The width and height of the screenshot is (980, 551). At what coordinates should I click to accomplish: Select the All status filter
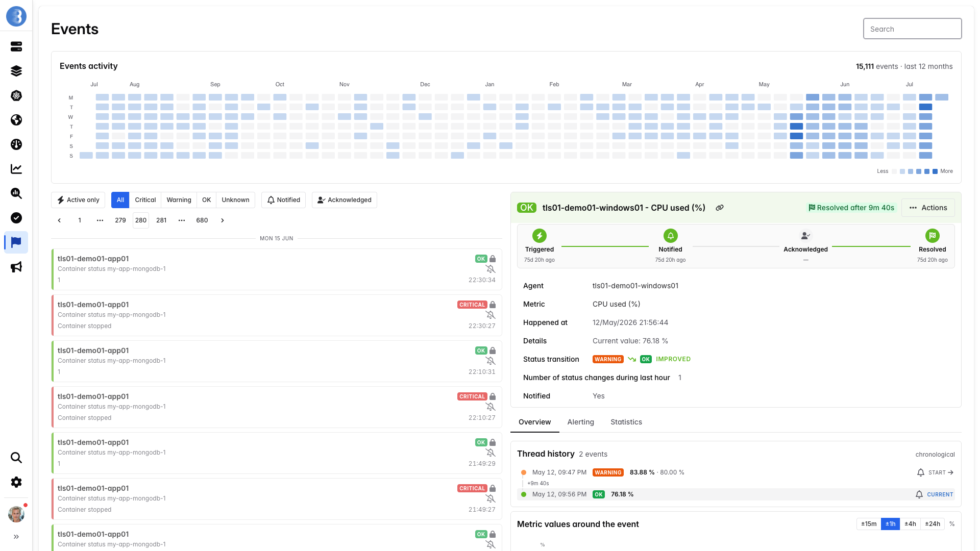click(120, 200)
